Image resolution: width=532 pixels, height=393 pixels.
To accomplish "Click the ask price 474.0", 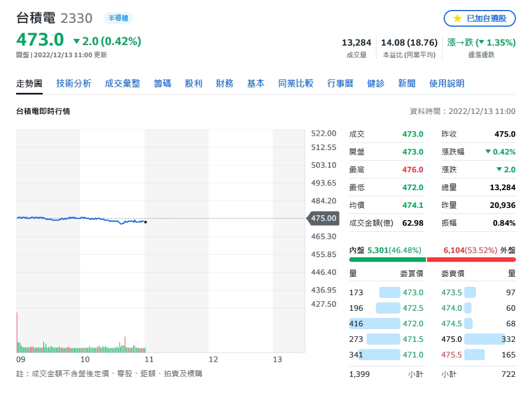I will pyautogui.click(x=451, y=308).
